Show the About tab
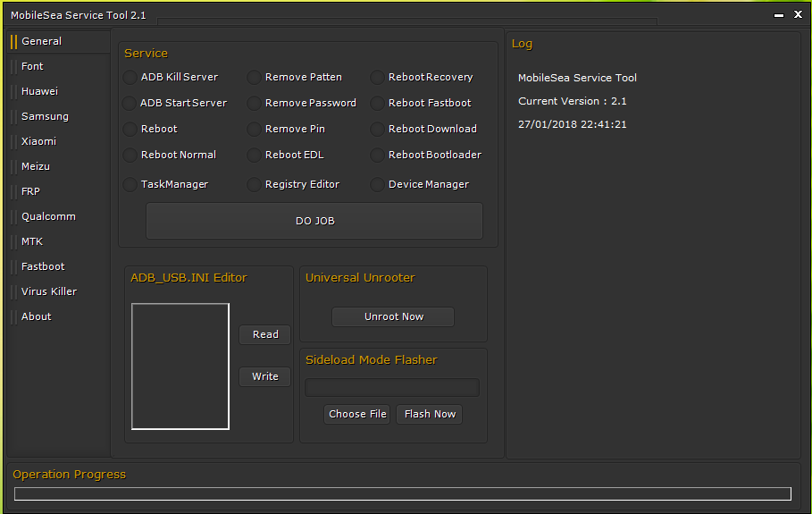Image resolution: width=812 pixels, height=514 pixels. coord(59,316)
